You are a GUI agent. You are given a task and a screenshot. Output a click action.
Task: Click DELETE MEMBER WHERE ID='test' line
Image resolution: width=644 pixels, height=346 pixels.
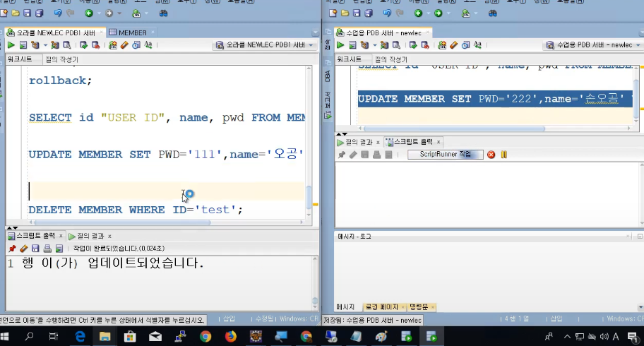click(x=136, y=210)
